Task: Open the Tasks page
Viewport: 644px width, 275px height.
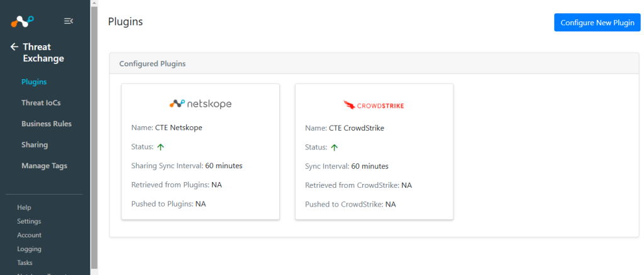Action: 25,262
